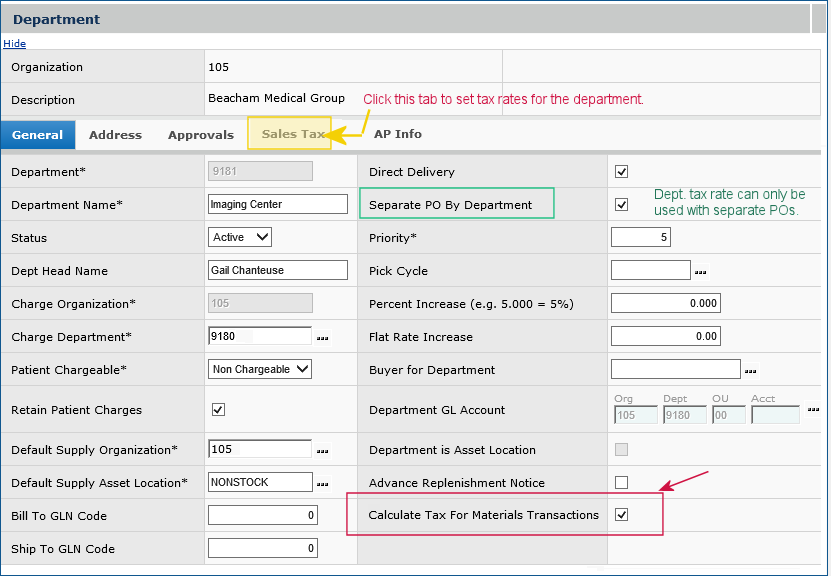
Task: Enable Advance Replenishment Notice checkbox
Action: click(622, 483)
